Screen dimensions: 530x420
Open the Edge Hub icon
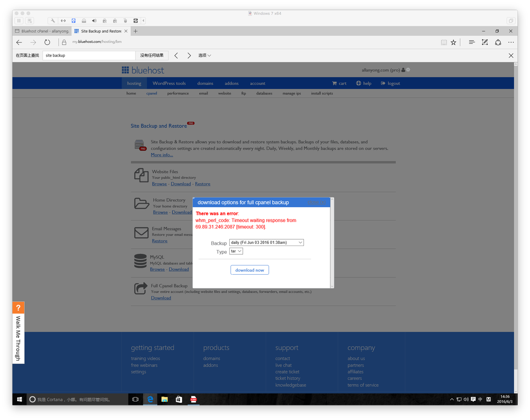(472, 42)
